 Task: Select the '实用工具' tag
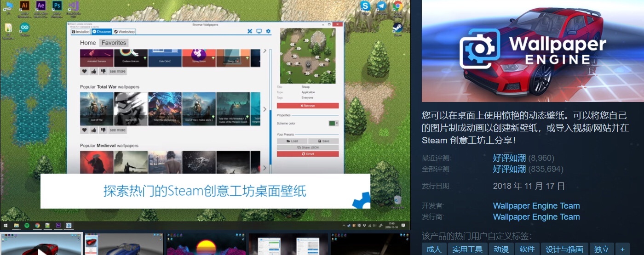click(467, 249)
